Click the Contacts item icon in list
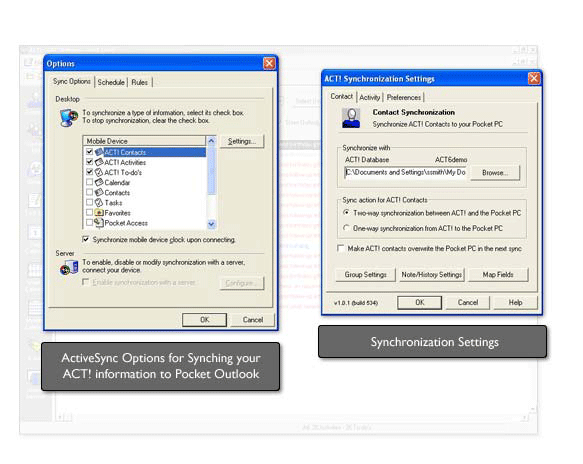The width and height of the screenshot is (583, 464). [99, 192]
